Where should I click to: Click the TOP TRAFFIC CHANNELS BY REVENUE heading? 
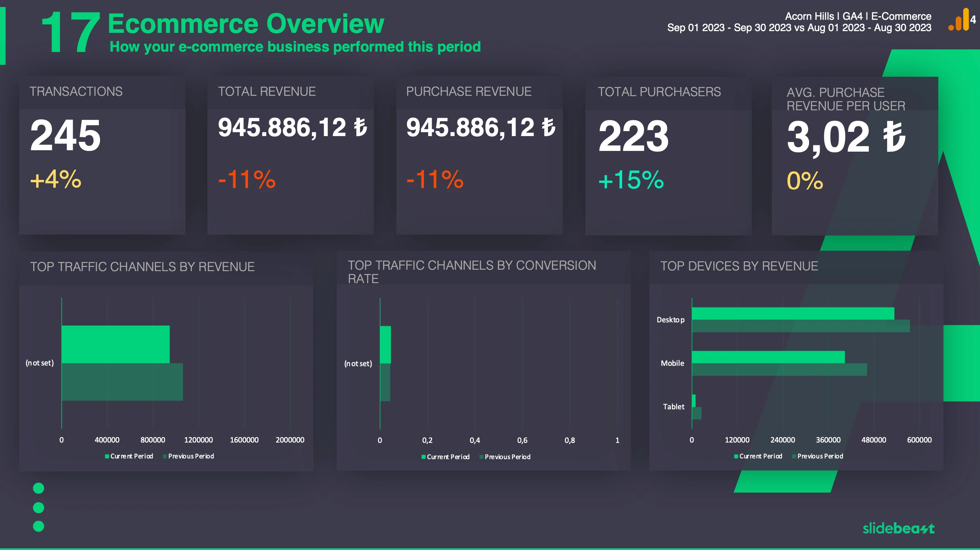tap(142, 267)
